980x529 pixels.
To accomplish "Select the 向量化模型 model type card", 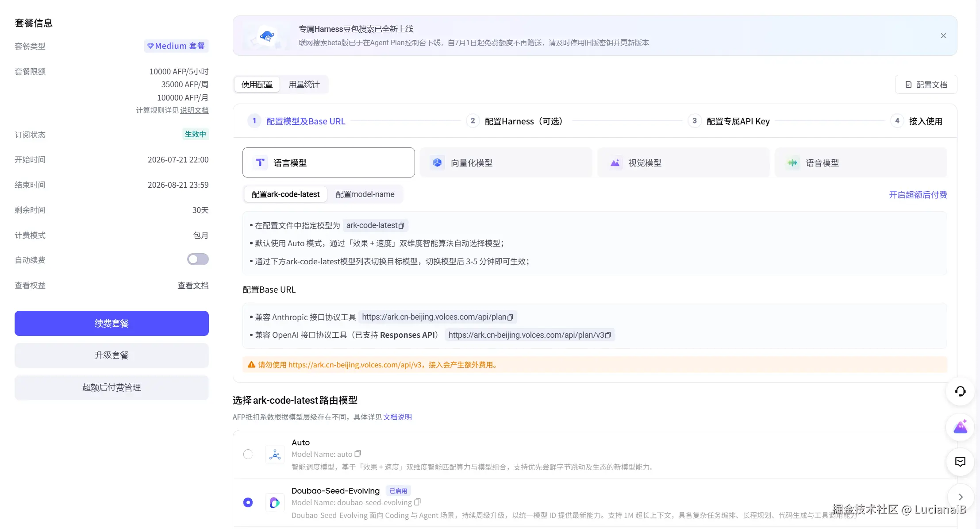I will point(506,162).
